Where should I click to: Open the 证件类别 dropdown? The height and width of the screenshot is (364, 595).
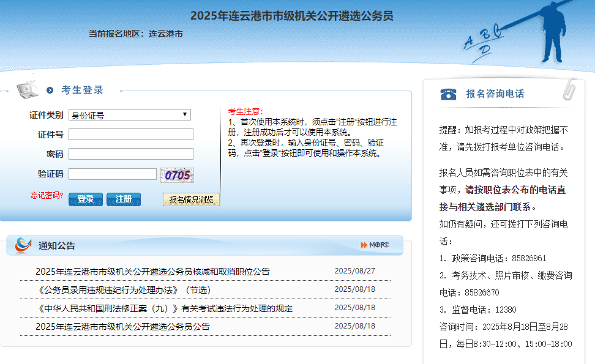[x=130, y=115]
